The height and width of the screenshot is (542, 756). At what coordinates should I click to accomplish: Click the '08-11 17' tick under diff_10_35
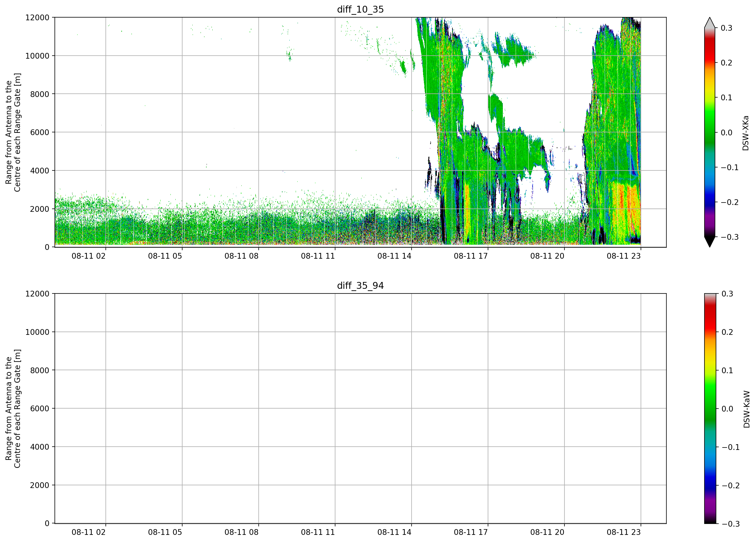[471, 256]
